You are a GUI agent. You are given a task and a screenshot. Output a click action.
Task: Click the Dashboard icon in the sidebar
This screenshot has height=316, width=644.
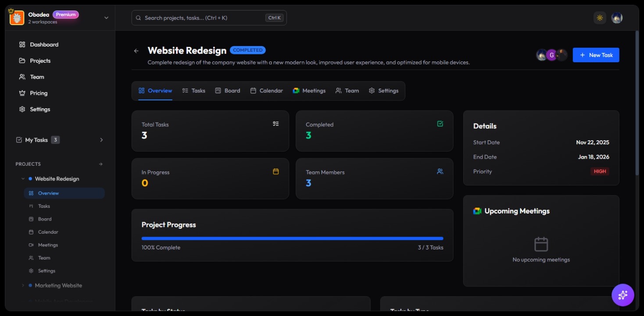(22, 45)
